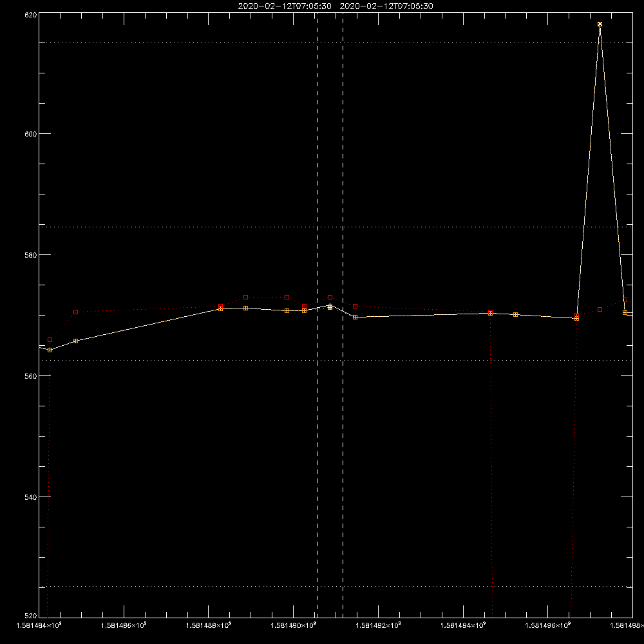Viewport: 644px width, 644px height.
Task: Click the 540 y-axis label
Action: click(x=31, y=497)
